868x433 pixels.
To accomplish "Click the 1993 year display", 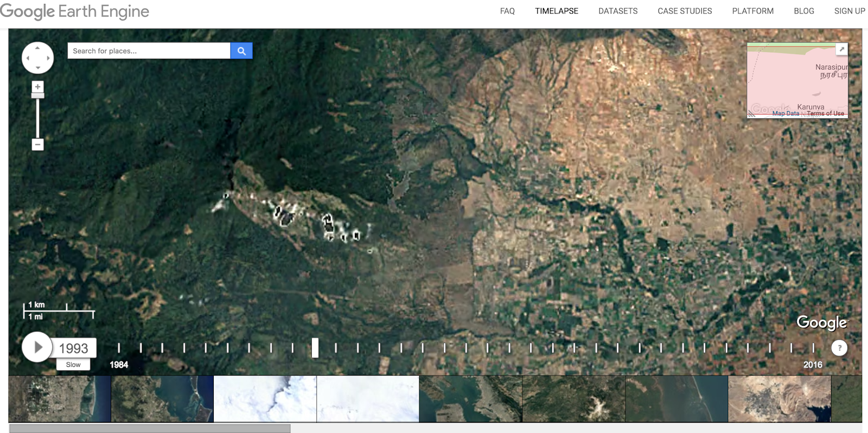I will 73,348.
